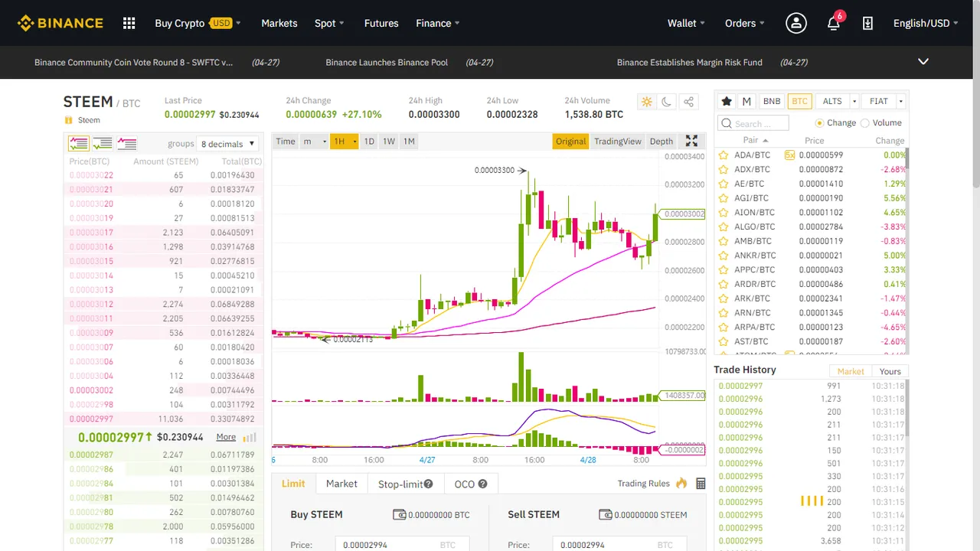Image resolution: width=980 pixels, height=551 pixels.
Task: Go to the Futures page
Action: (381, 23)
